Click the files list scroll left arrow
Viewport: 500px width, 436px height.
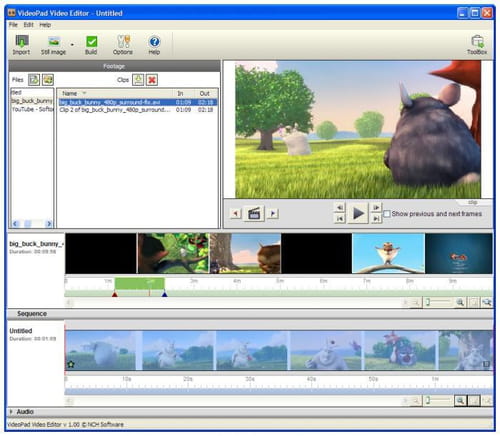tap(15, 224)
